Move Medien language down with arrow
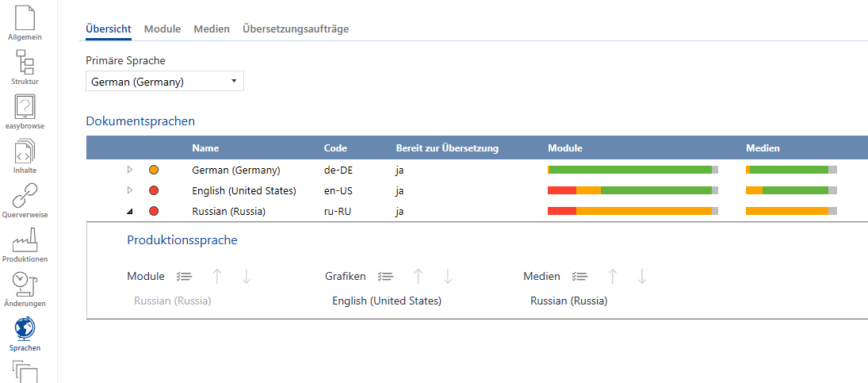Screen dimensions: 868x383 pos(642,277)
